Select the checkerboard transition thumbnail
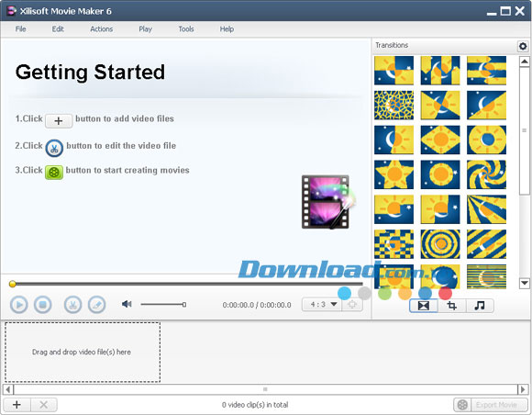 393,244
